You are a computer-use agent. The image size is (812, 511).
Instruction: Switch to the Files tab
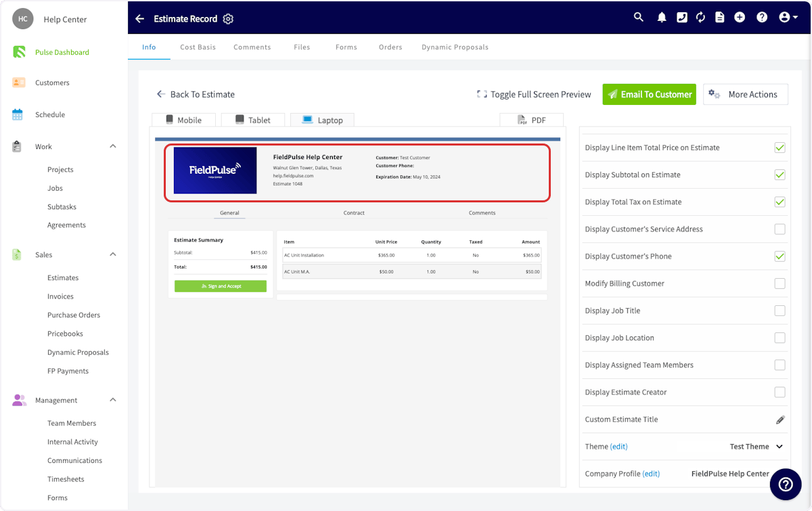click(302, 47)
